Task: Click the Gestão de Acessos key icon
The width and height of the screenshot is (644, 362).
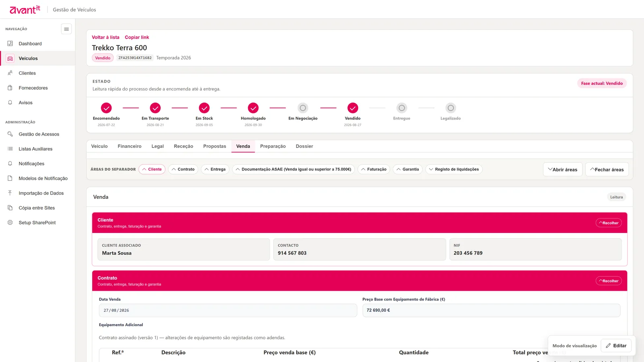Action: pyautogui.click(x=10, y=134)
